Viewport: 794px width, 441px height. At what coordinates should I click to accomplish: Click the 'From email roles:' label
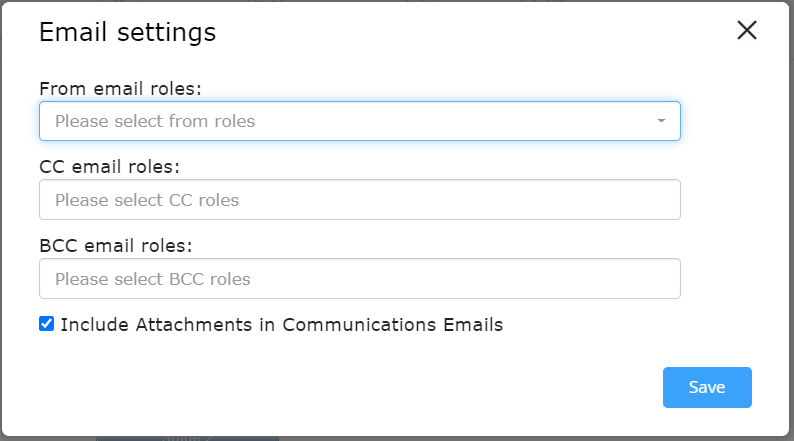click(121, 89)
